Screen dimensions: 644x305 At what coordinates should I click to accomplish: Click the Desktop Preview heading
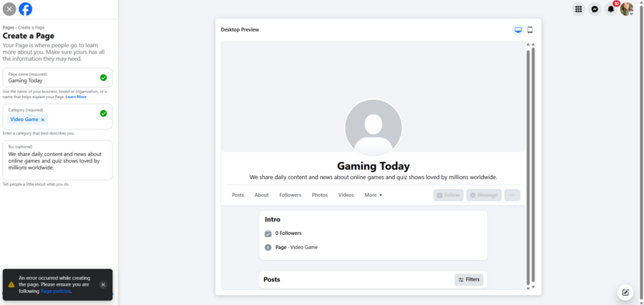tap(240, 29)
